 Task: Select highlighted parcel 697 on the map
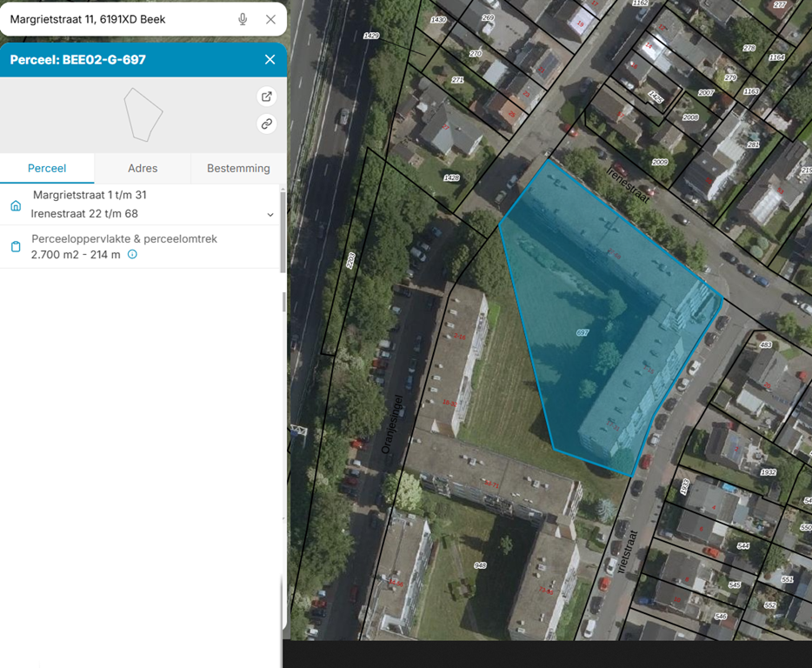click(x=582, y=333)
